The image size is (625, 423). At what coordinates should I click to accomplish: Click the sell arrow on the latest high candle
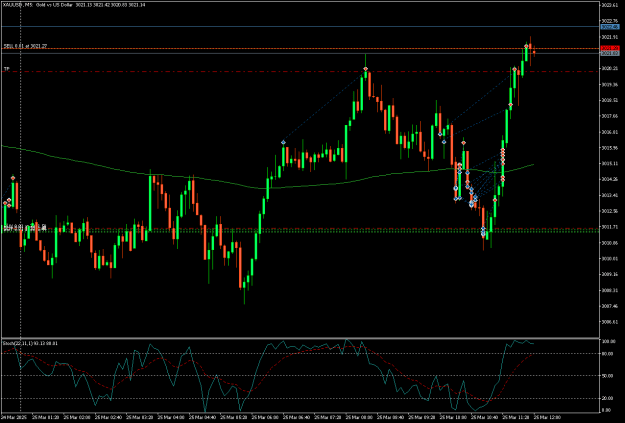526,47
